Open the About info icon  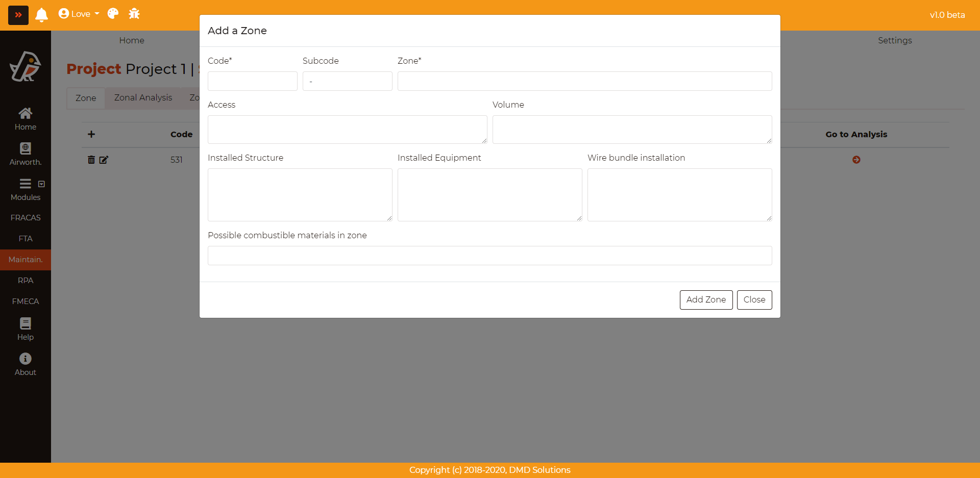[x=26, y=364]
